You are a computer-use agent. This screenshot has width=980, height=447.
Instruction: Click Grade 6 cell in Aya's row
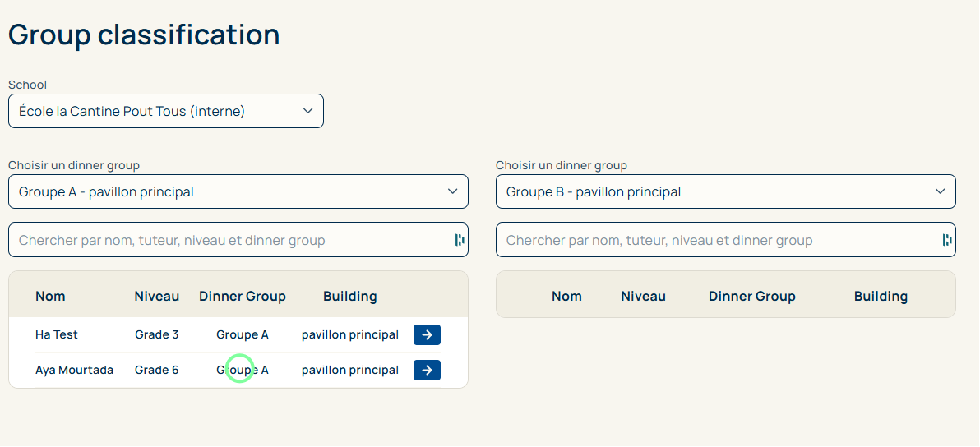(x=156, y=371)
